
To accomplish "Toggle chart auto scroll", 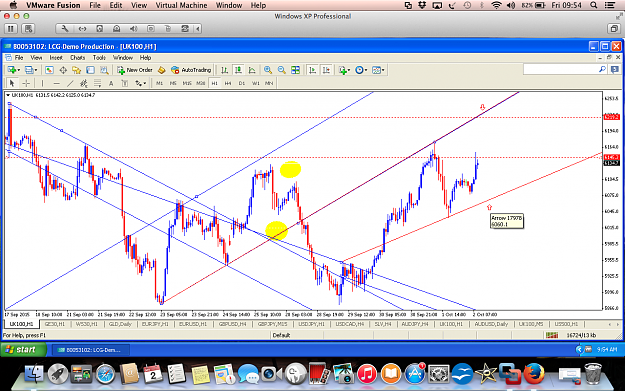I will [x=312, y=70].
